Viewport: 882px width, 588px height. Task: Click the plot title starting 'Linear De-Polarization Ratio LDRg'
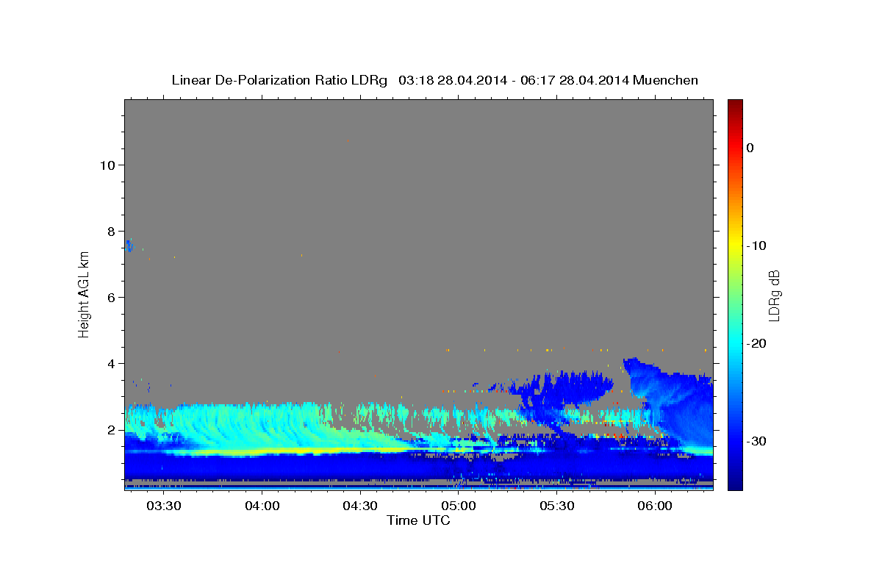click(x=434, y=80)
